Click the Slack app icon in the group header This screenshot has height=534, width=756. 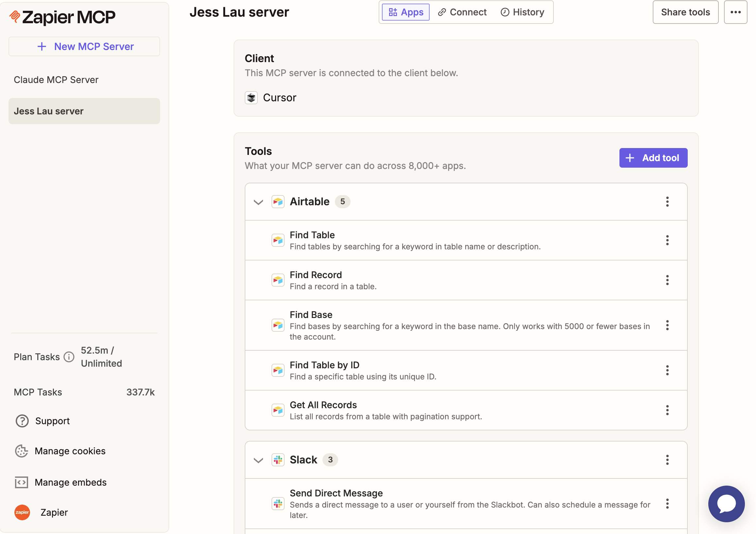[278, 460]
